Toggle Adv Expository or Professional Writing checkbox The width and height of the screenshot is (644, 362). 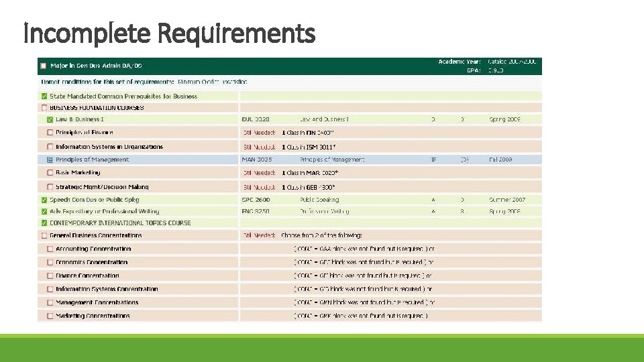click(x=44, y=211)
